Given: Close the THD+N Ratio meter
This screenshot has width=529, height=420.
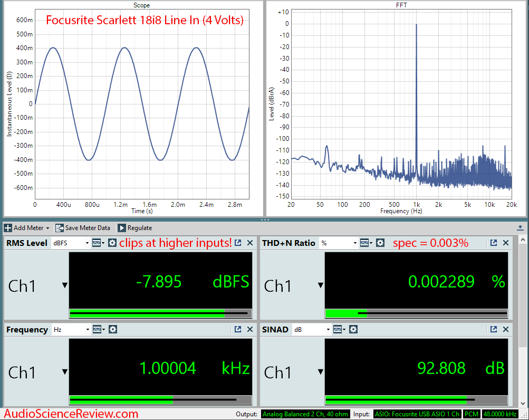Looking at the screenshot, I should coord(506,243).
